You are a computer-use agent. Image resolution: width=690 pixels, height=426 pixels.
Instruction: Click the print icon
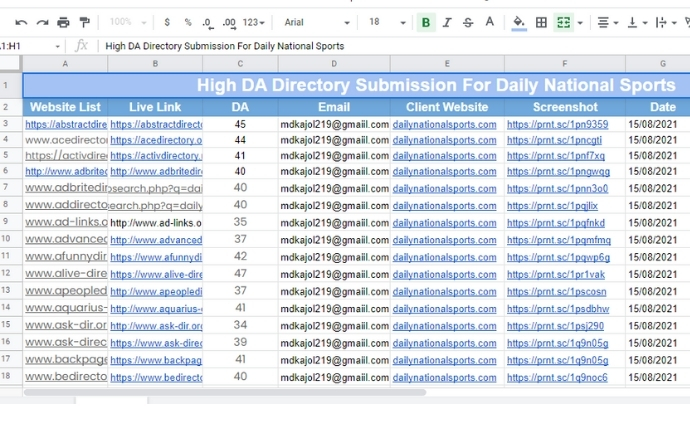tap(63, 22)
